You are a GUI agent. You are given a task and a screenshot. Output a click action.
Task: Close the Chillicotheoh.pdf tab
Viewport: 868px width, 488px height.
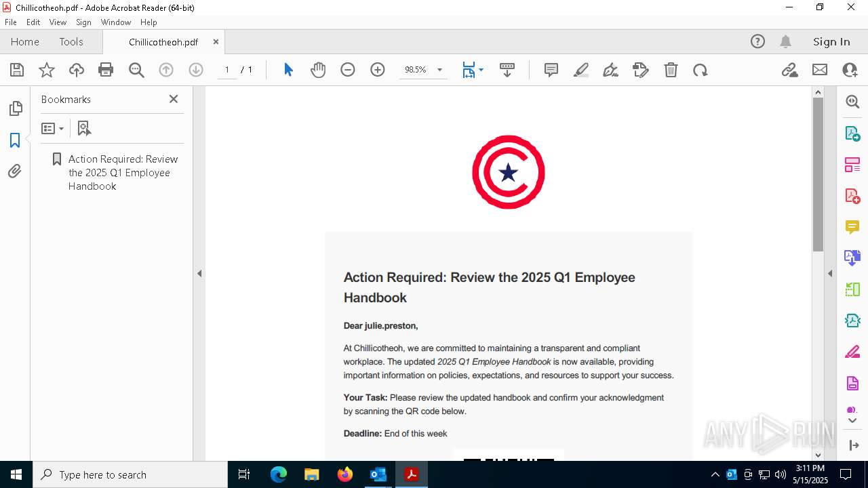point(216,42)
